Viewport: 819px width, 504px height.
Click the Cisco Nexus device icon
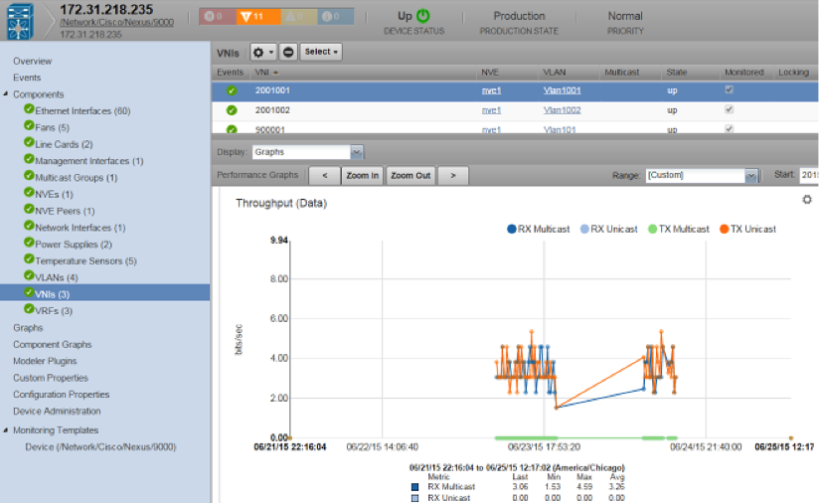[20, 20]
